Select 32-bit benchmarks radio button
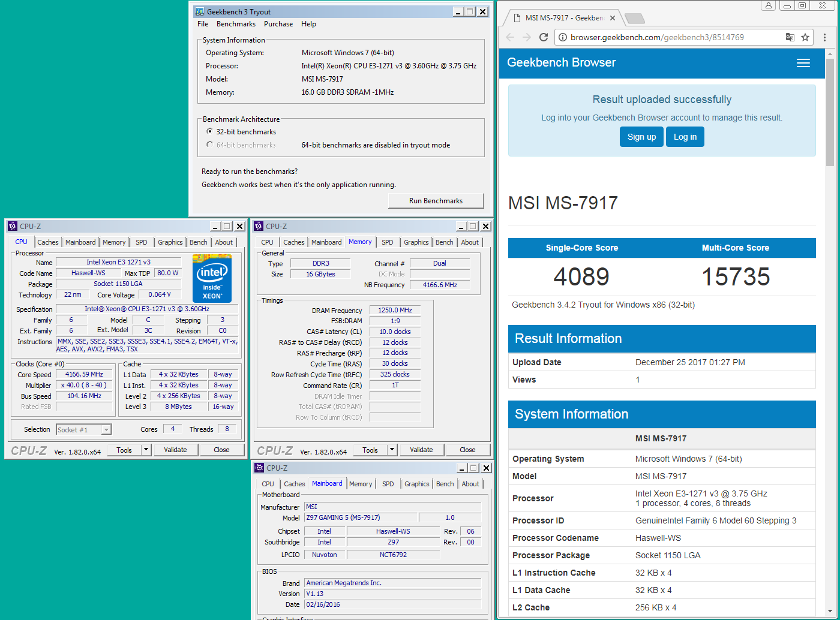840x620 pixels. [x=209, y=131]
